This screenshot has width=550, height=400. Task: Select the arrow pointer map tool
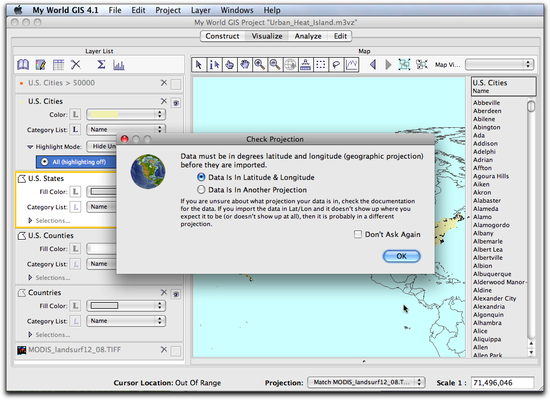199,65
